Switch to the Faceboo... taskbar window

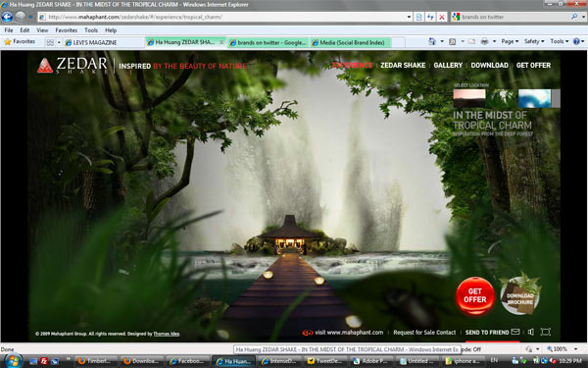(188, 361)
